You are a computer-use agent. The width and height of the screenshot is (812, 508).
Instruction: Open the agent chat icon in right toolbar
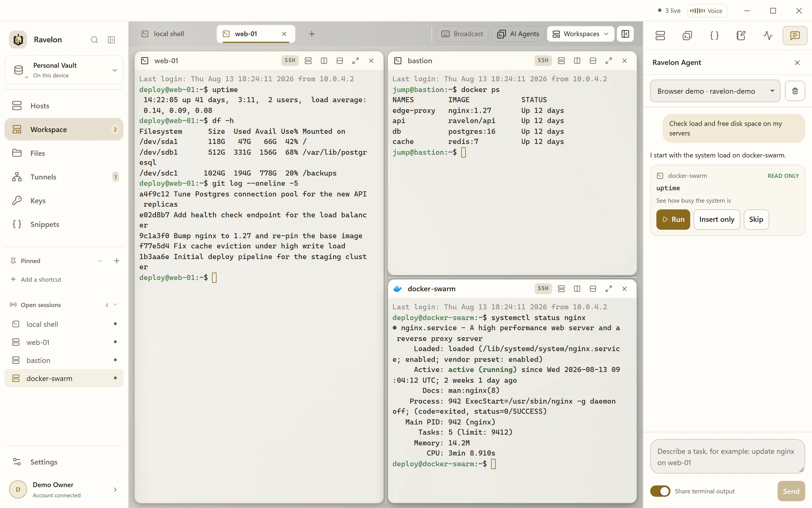coord(795,36)
